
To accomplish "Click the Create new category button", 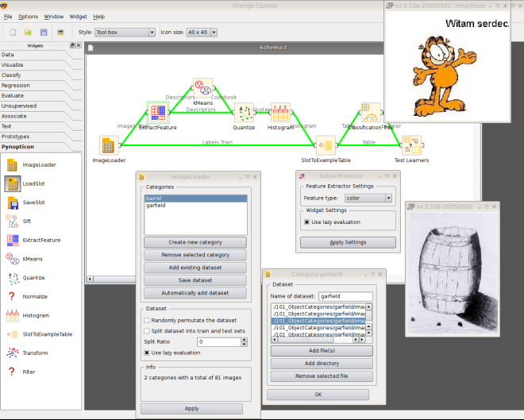I will (x=195, y=242).
